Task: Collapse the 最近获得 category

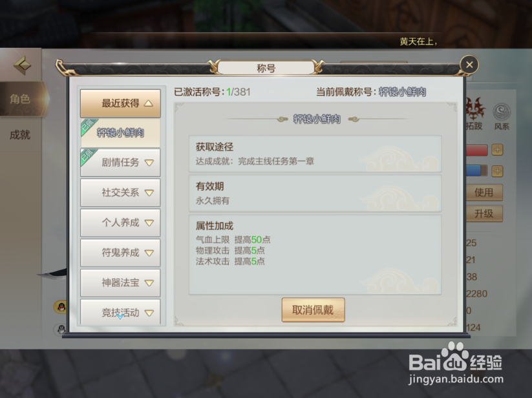Action: click(x=120, y=103)
